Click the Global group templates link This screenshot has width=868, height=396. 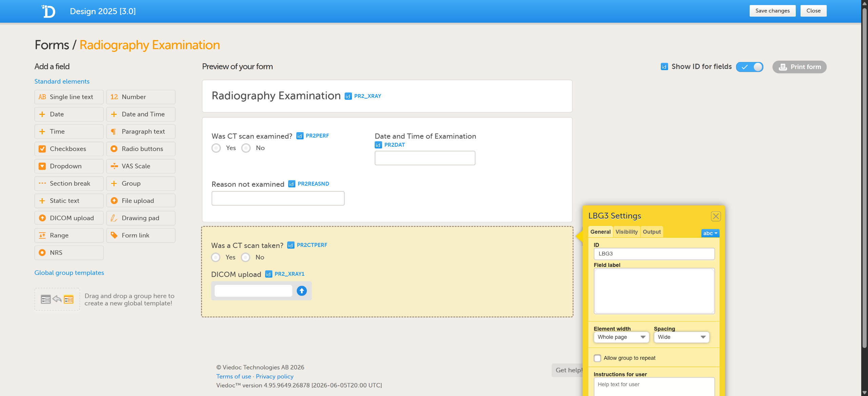coord(69,273)
